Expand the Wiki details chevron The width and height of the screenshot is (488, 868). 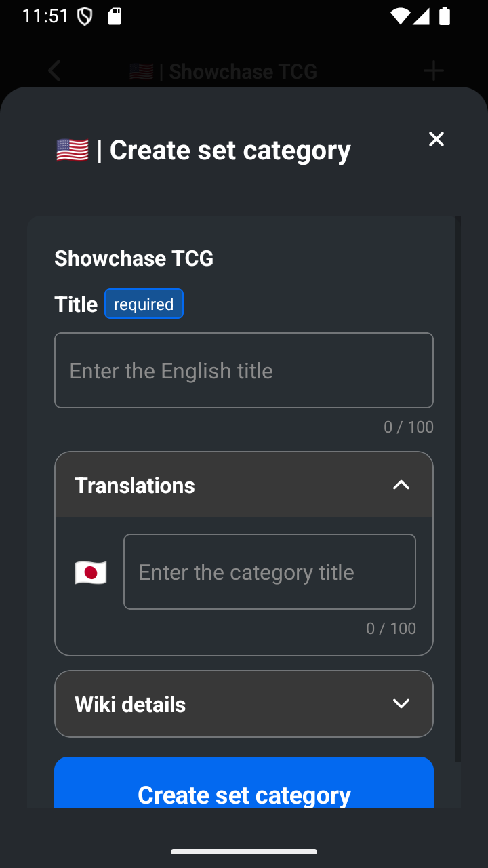(401, 704)
